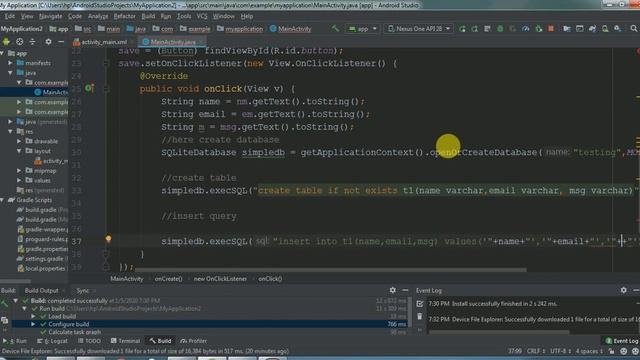Open the Nexus One API 28 device dropdown
This screenshot has width=640, height=360.
pyautogui.click(x=419, y=29)
